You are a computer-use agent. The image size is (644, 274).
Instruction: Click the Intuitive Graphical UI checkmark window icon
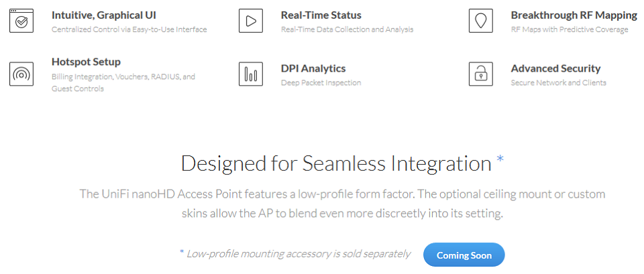21,21
